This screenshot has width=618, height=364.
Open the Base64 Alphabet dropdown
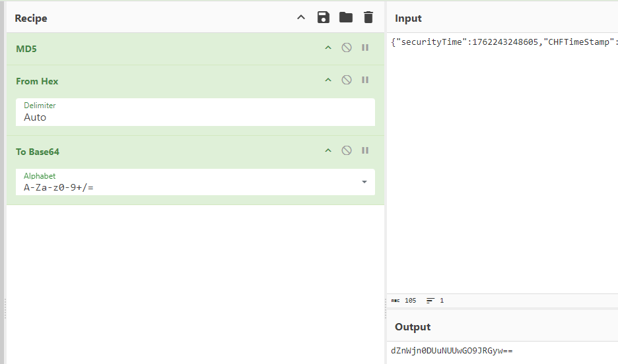364,182
